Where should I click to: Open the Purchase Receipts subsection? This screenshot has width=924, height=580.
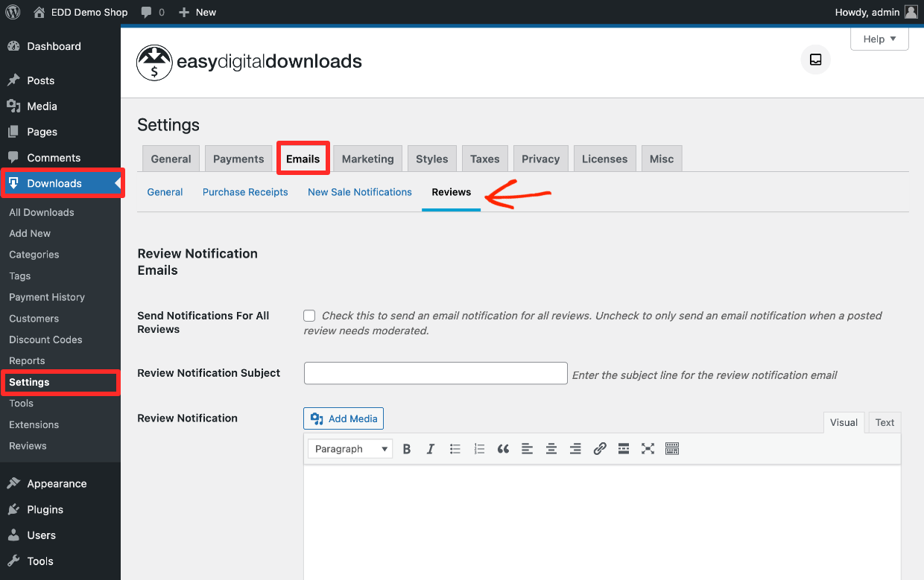[245, 192]
